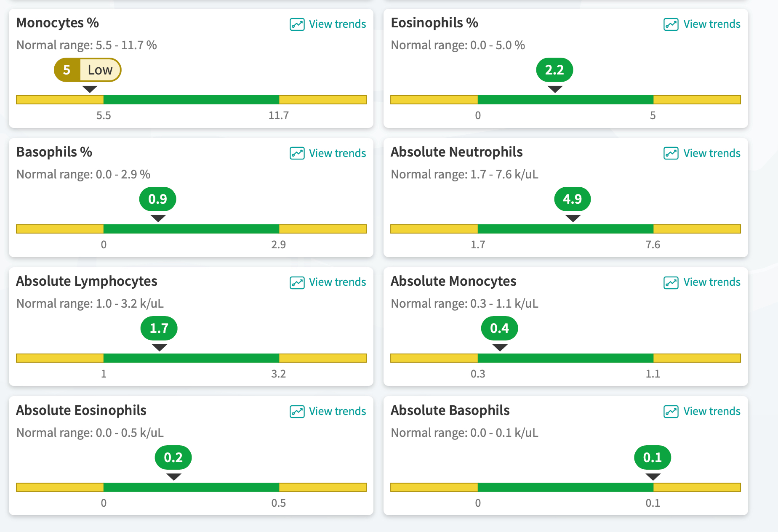
Task: Open View trends link for Absolute Basophils
Action: [711, 411]
